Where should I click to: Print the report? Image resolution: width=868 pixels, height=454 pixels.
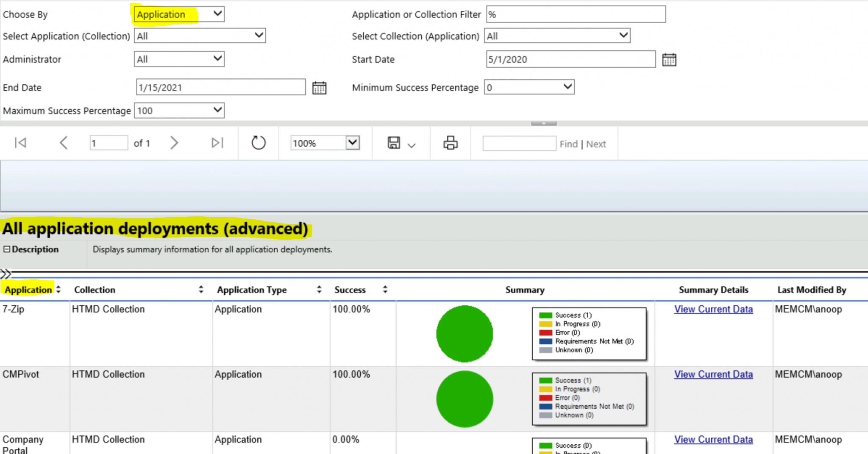pyautogui.click(x=450, y=143)
